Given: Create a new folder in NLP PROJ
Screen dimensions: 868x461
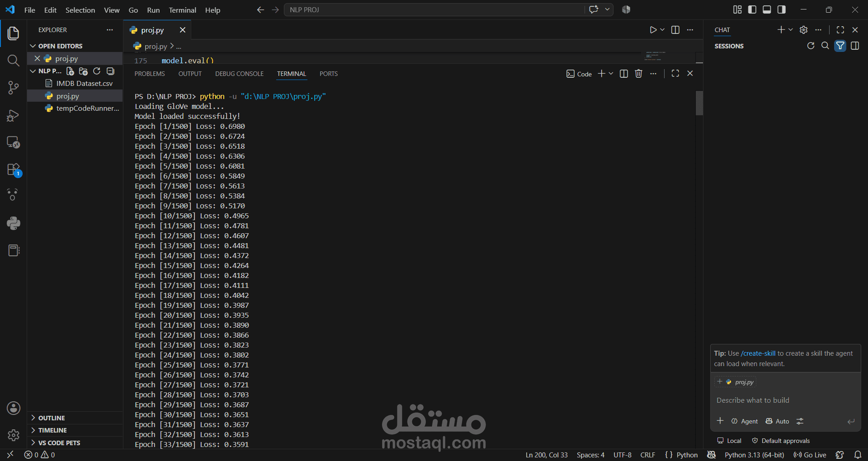Looking at the screenshot, I should pos(83,71).
